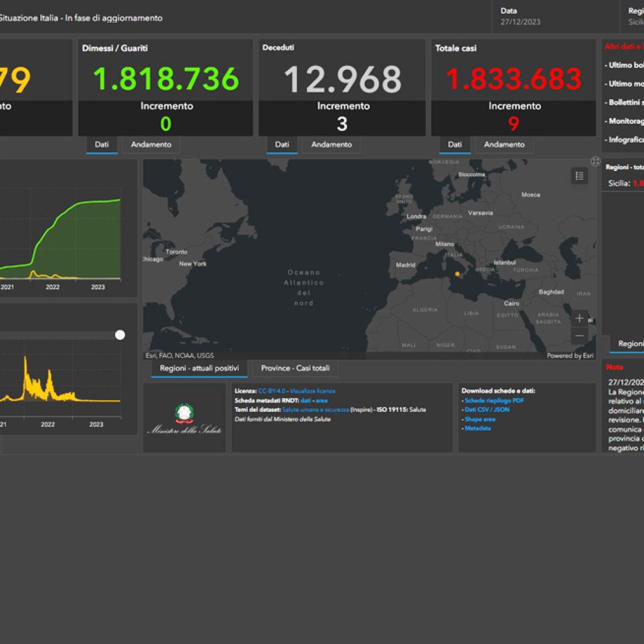Zoom out on the map

[x=579, y=336]
